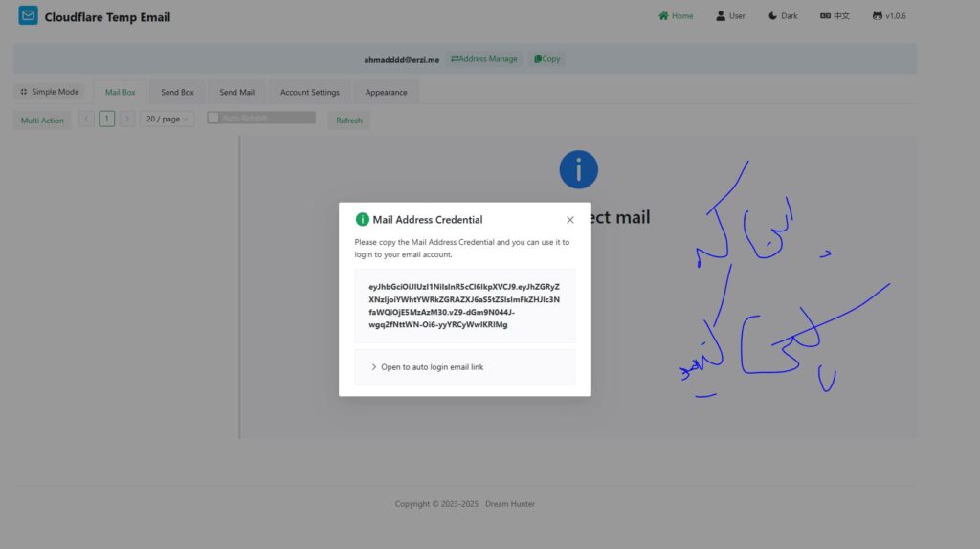Select page 1 in pagination

click(107, 119)
